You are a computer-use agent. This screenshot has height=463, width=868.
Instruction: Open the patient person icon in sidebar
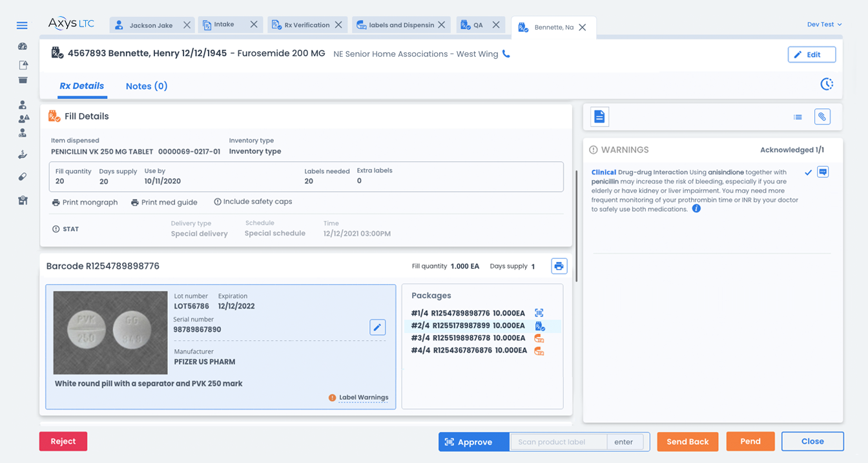(x=23, y=105)
